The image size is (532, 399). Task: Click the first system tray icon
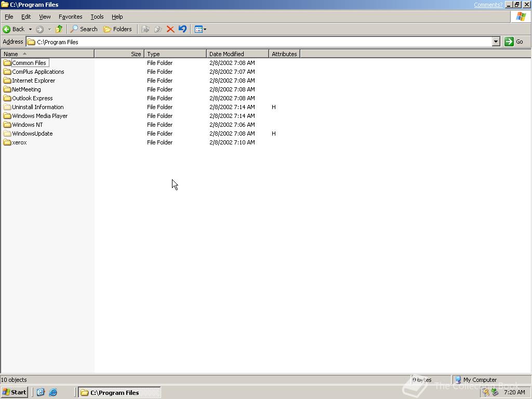pos(486,393)
